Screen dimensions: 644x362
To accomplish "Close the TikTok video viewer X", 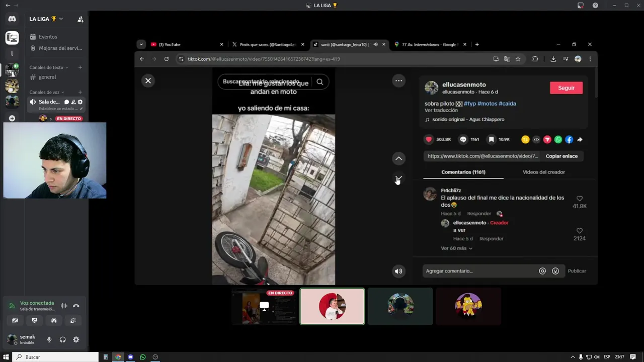I will (x=148, y=80).
